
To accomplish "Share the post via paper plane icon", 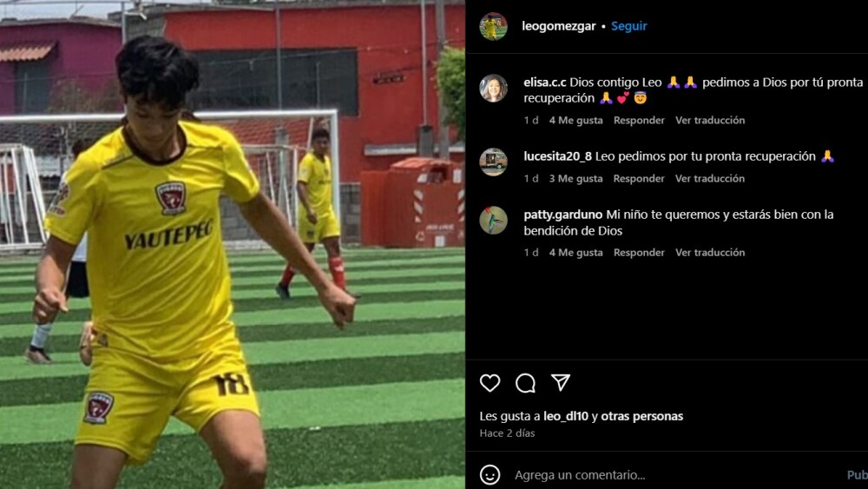I will point(560,382).
